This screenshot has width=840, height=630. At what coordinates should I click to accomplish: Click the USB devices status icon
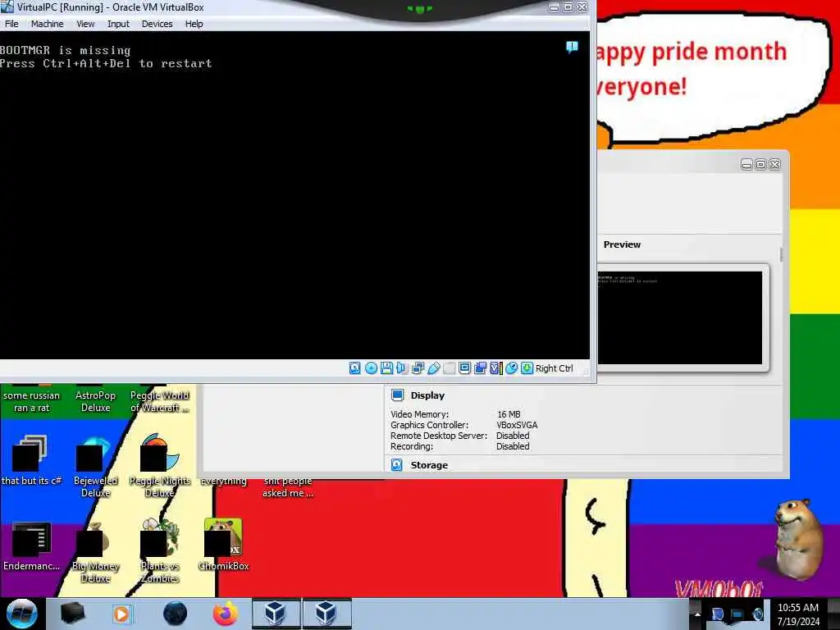pyautogui.click(x=433, y=368)
